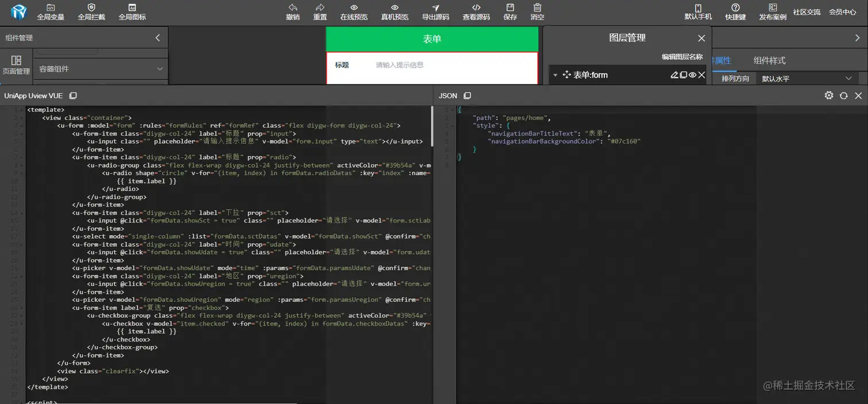The height and width of the screenshot is (404, 868).
Task: Open the 会员中心 member center link
Action: pos(842,12)
